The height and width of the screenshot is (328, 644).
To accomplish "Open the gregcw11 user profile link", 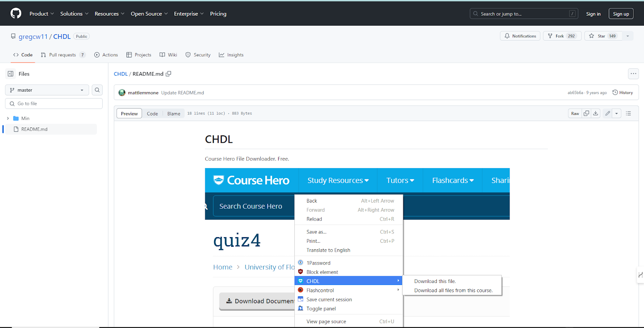I will 33,37.
